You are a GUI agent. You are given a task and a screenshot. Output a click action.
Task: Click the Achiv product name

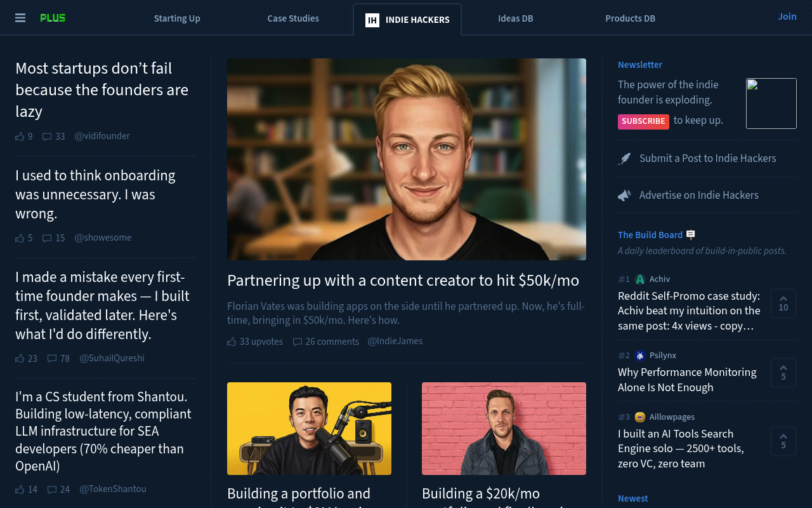(x=660, y=279)
